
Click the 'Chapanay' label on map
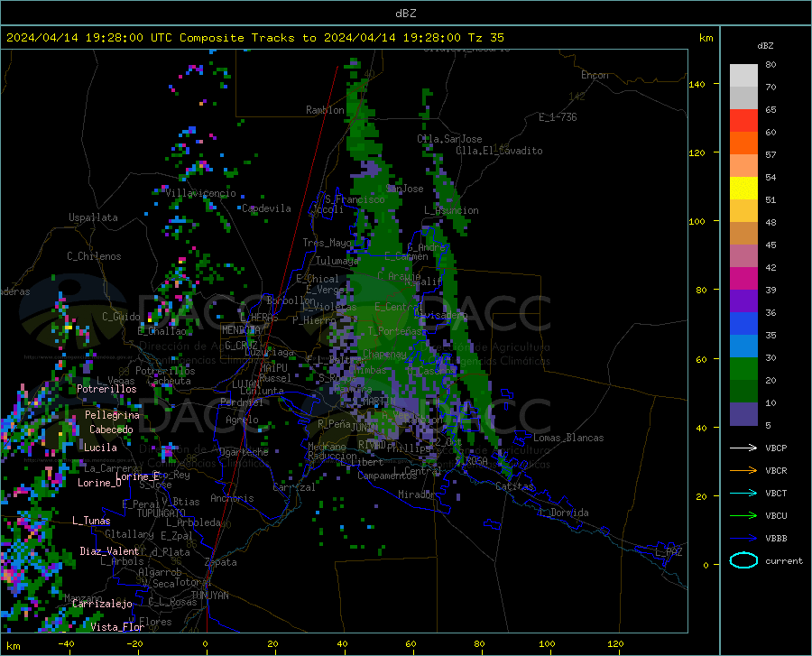coord(384,354)
